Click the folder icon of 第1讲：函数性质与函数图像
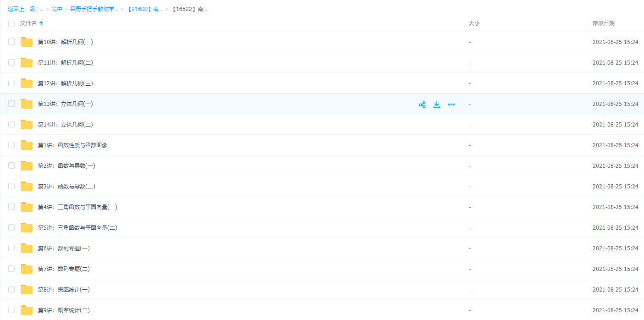644x320 pixels. (x=27, y=145)
